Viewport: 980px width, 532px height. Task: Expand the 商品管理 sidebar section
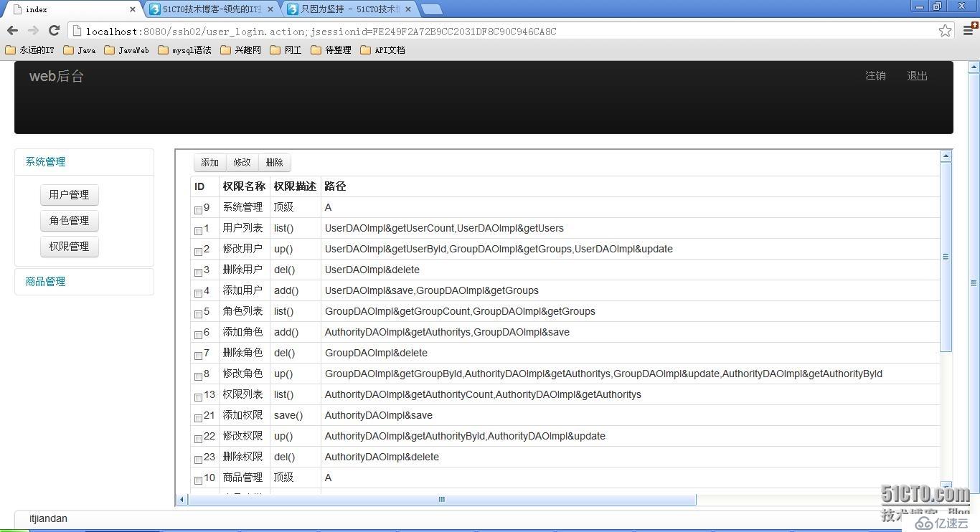click(45, 282)
